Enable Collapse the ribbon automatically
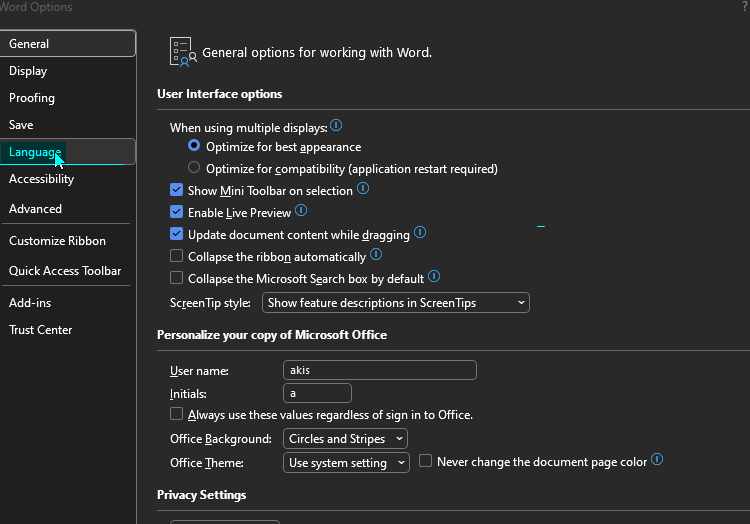 [x=176, y=256]
